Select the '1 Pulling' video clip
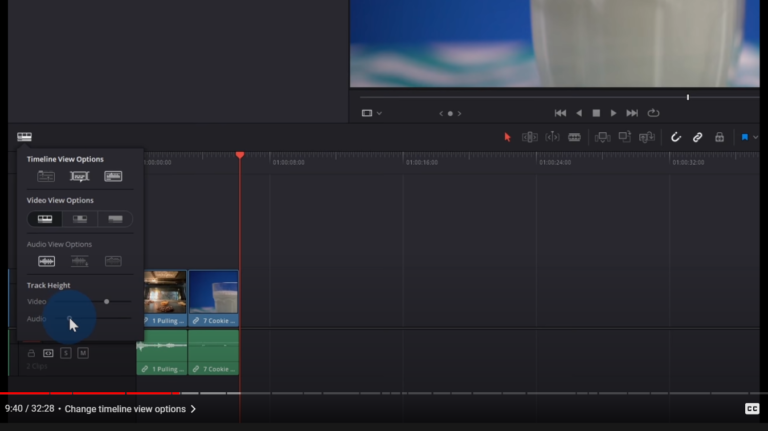Viewport: 768px width, 431px height. (x=165, y=298)
